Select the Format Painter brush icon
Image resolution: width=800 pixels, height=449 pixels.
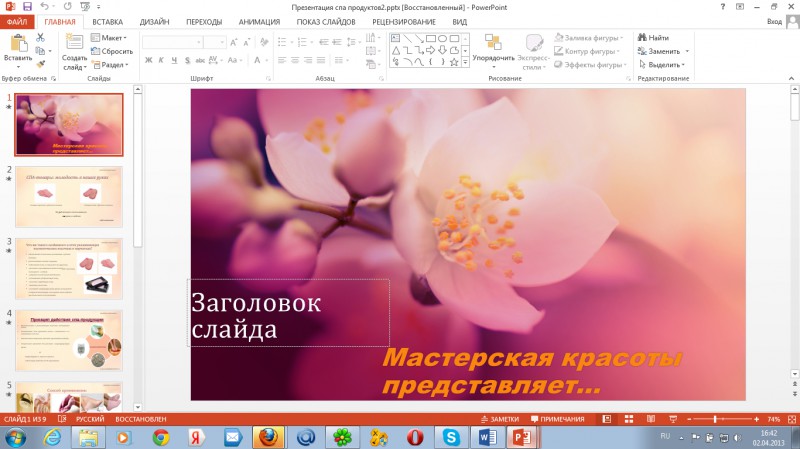tap(40, 64)
